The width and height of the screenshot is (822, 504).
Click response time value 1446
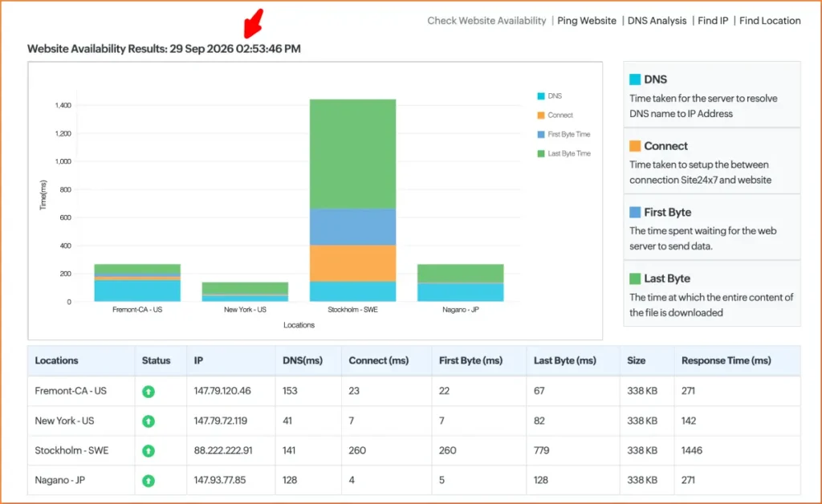click(691, 450)
